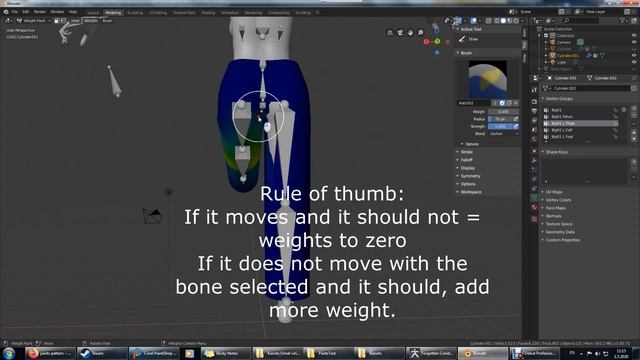Select Cylinder.001 in the outliner

coord(568,56)
